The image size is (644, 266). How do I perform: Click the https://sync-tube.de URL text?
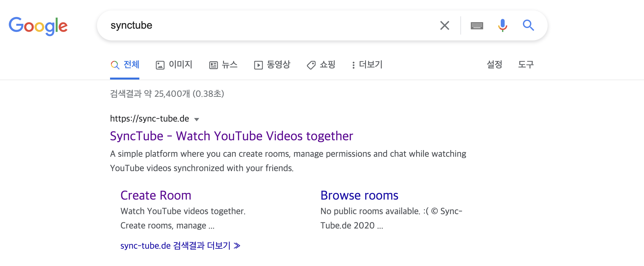tap(149, 119)
